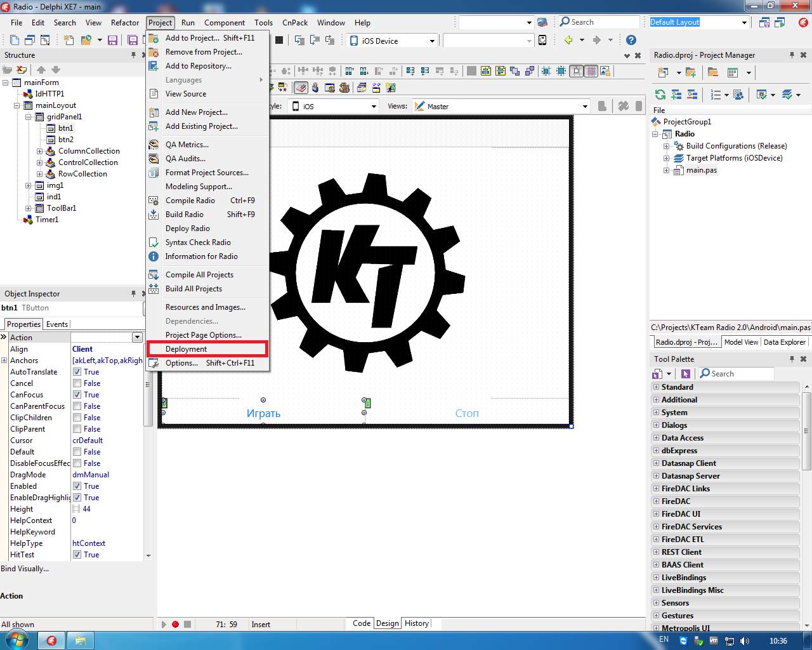Switch to the Code view tab
This screenshot has width=812, height=650.
point(362,623)
